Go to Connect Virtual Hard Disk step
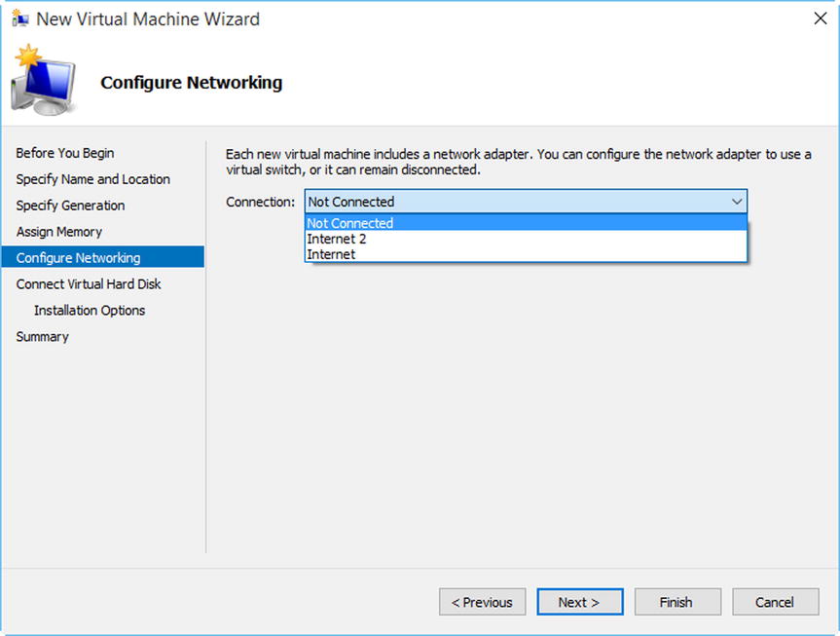The width and height of the screenshot is (840, 636). 89,284
